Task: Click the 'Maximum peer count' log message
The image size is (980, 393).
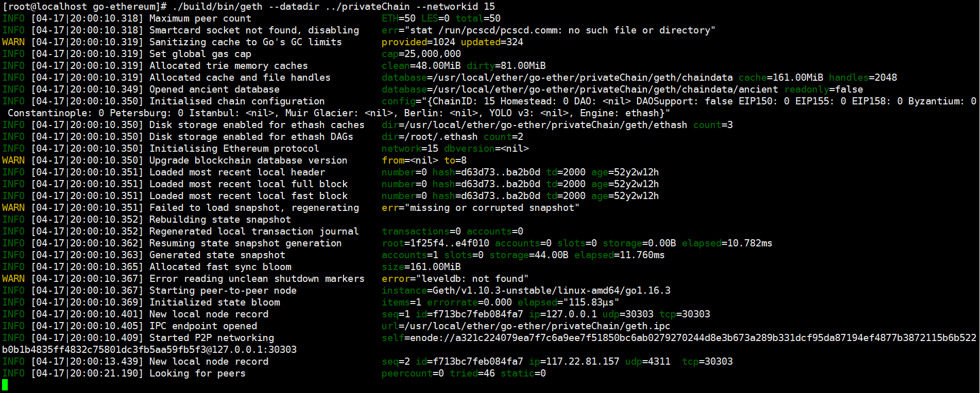Action: point(200,19)
